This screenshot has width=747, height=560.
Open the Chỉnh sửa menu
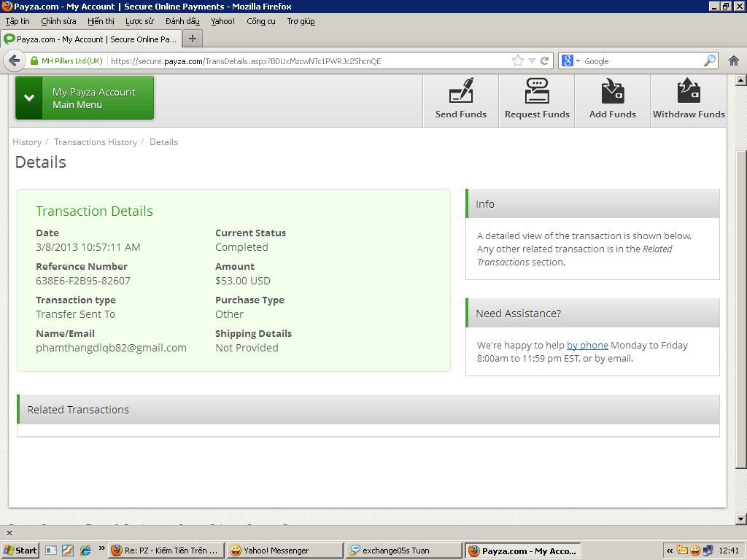click(58, 21)
